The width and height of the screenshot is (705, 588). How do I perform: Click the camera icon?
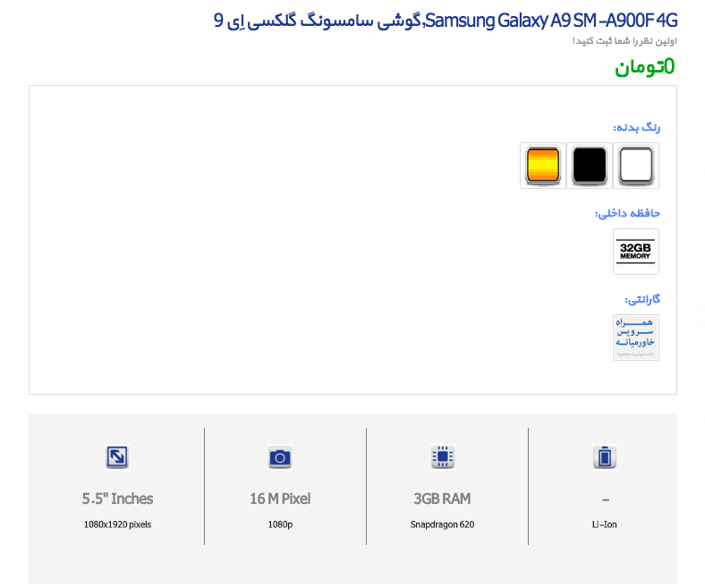click(280, 457)
